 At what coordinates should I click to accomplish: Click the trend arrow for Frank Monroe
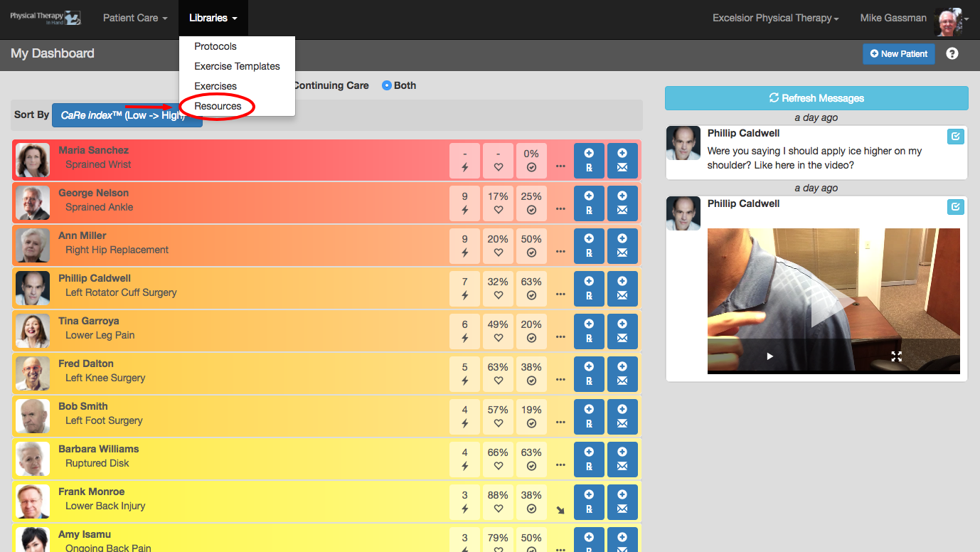pos(560,510)
